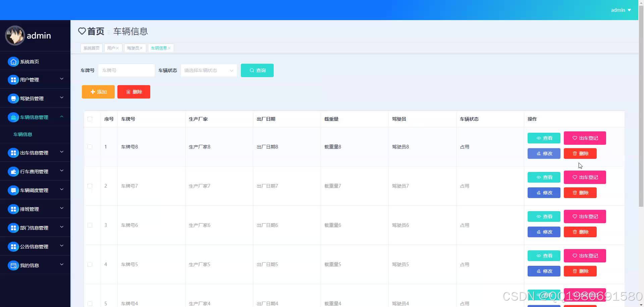The image size is (644, 307).
Task: Expand 车辆调度管理 menu chevron
Action: (62, 189)
